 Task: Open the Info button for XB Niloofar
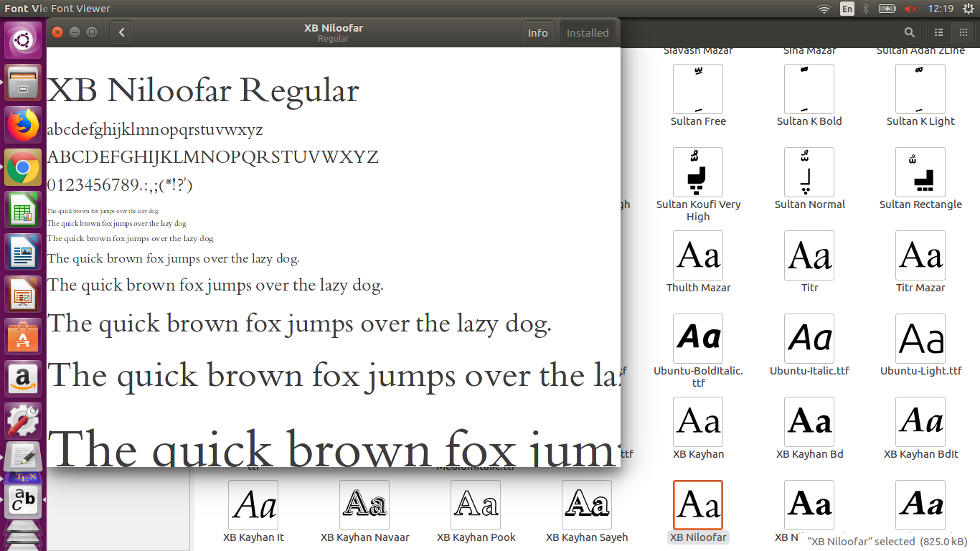537,32
